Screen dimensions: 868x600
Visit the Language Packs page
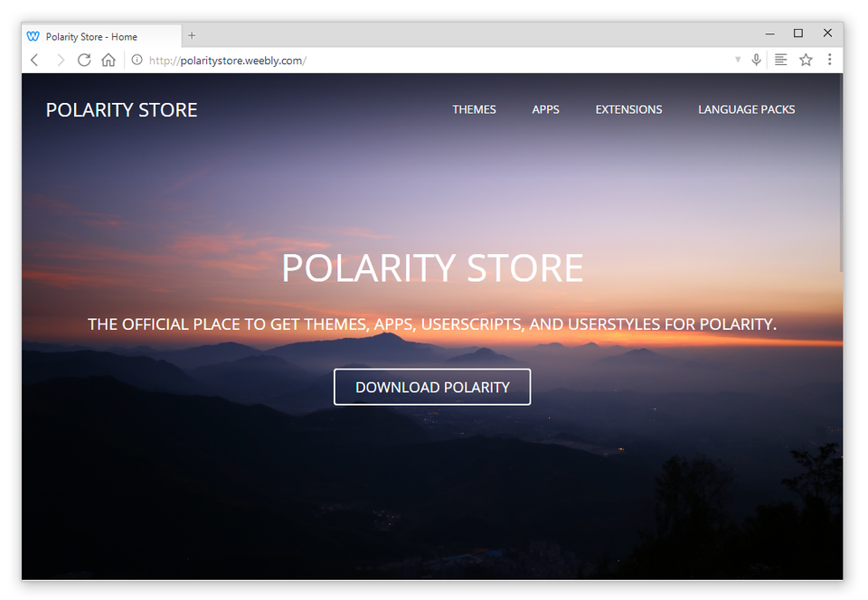(746, 109)
